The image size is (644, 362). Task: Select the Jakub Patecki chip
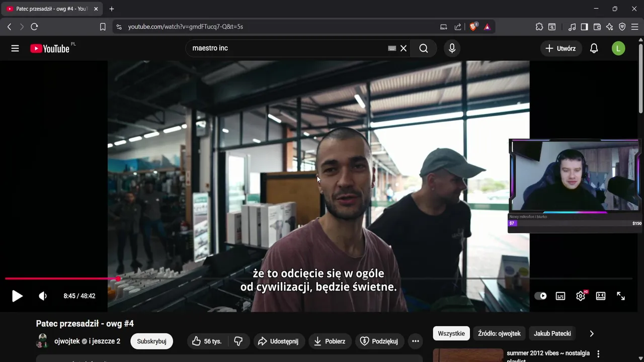point(552,333)
